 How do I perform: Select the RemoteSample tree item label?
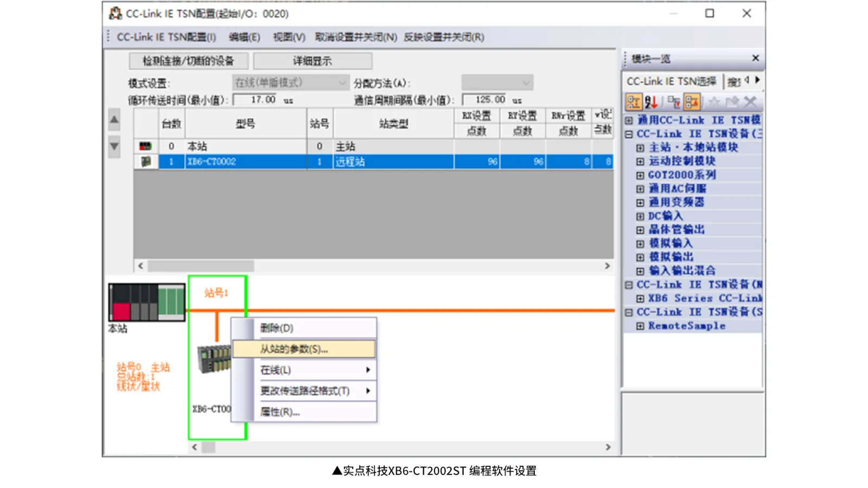pos(687,326)
